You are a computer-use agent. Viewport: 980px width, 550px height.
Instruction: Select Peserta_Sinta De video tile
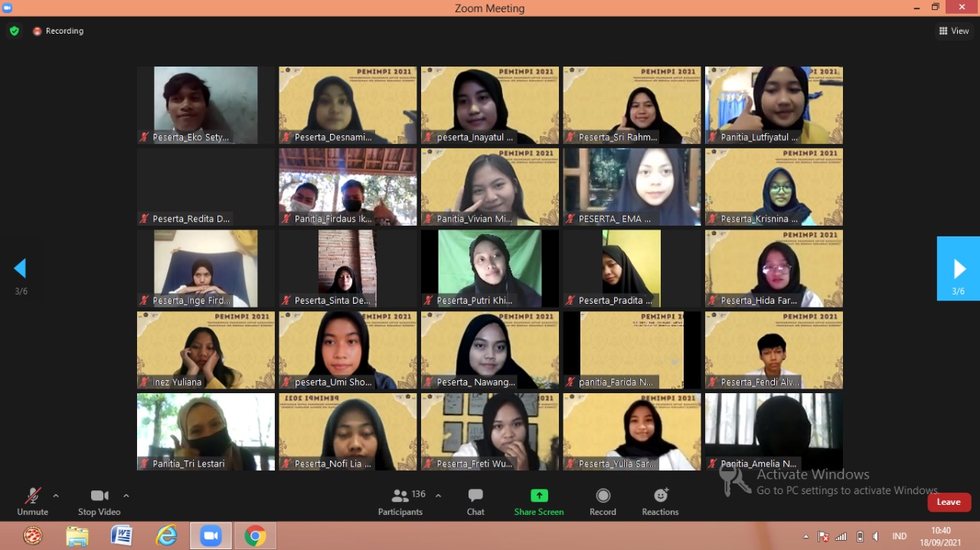[348, 268]
